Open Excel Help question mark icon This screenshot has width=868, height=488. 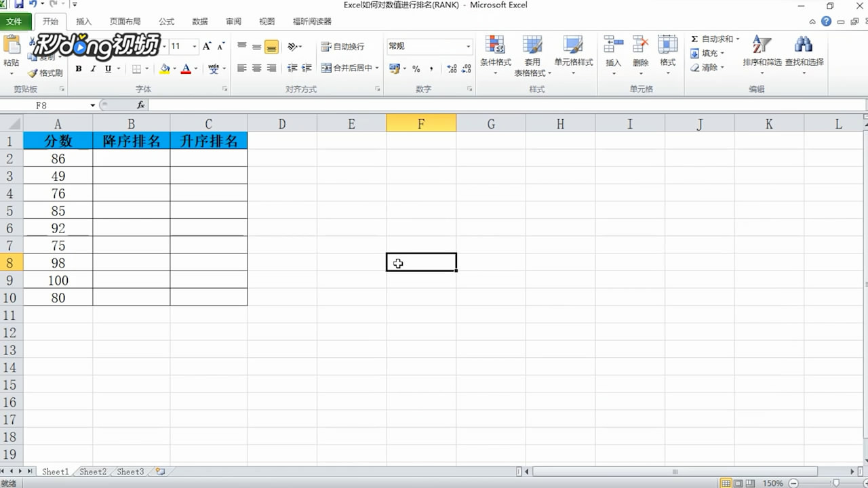(826, 21)
